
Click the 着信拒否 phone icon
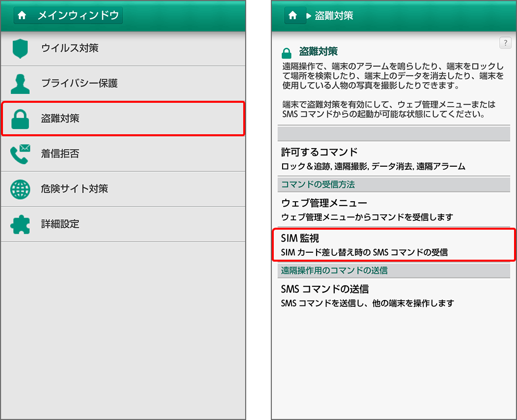[20, 153]
